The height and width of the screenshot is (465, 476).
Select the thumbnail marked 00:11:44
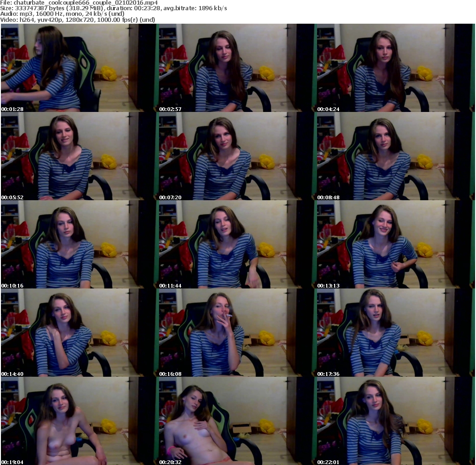point(237,244)
